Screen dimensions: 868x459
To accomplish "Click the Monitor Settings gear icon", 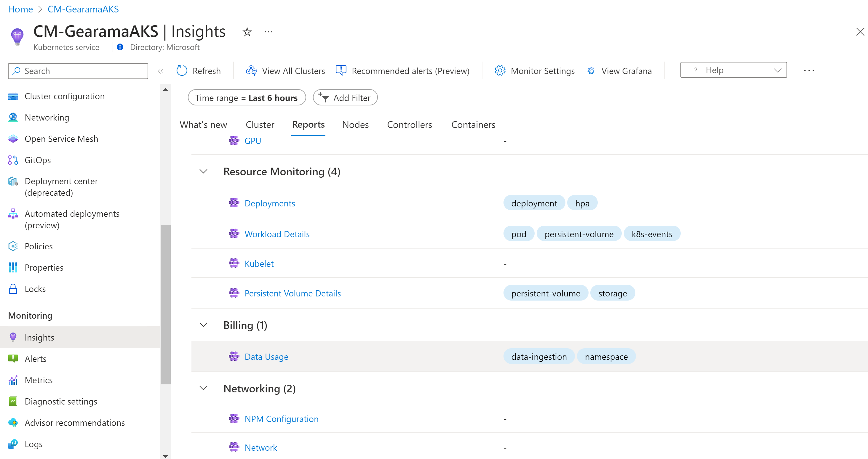I will pyautogui.click(x=500, y=71).
